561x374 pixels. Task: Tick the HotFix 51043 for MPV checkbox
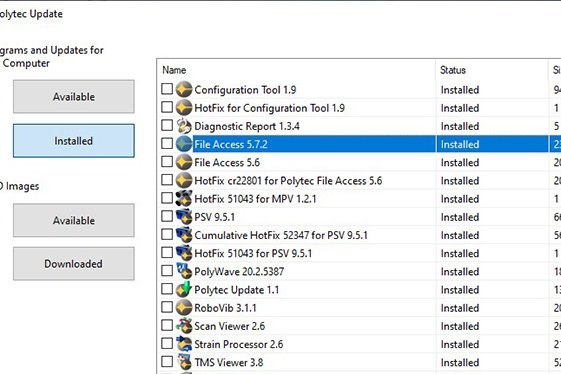tap(167, 198)
